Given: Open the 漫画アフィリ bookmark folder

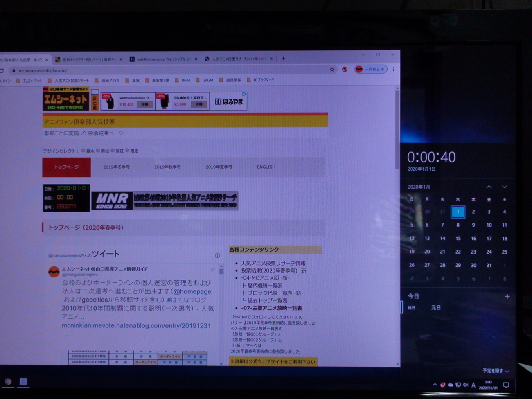Looking at the screenshot, I should [107, 81].
